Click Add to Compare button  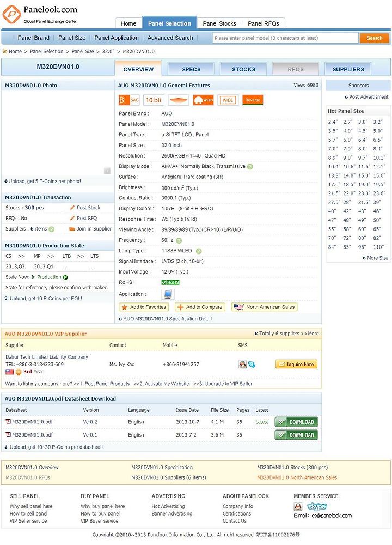click(200, 307)
